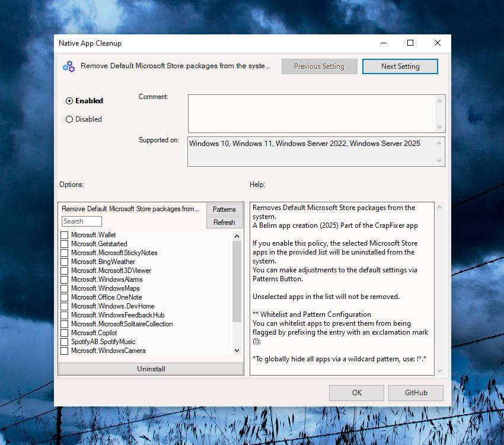504x445 pixels.
Task: Tick the Microsoft.BingWeather checkbox
Action: coord(64,262)
